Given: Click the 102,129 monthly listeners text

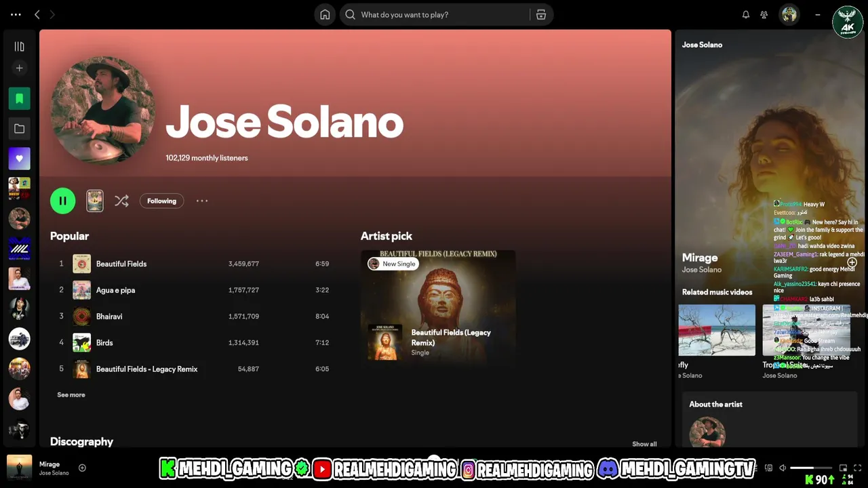Looking at the screenshot, I should (x=207, y=158).
